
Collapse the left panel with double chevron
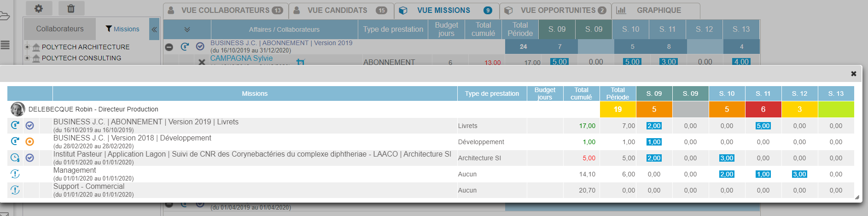154,29
